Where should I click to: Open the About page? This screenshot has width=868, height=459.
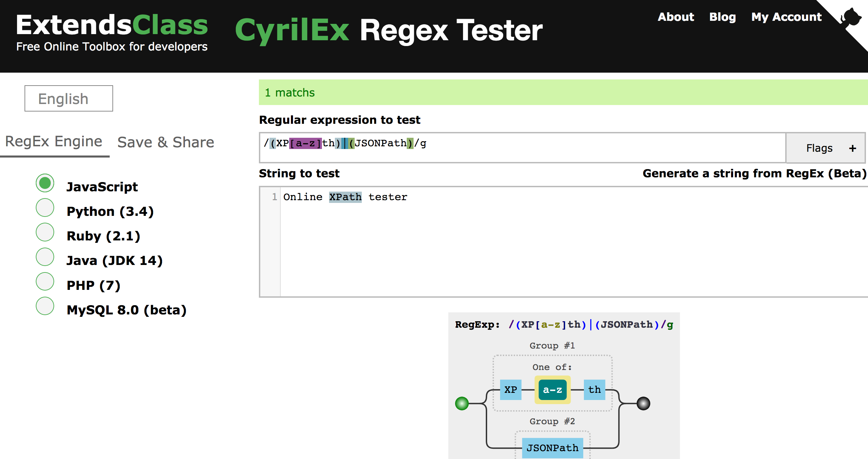[x=676, y=17]
